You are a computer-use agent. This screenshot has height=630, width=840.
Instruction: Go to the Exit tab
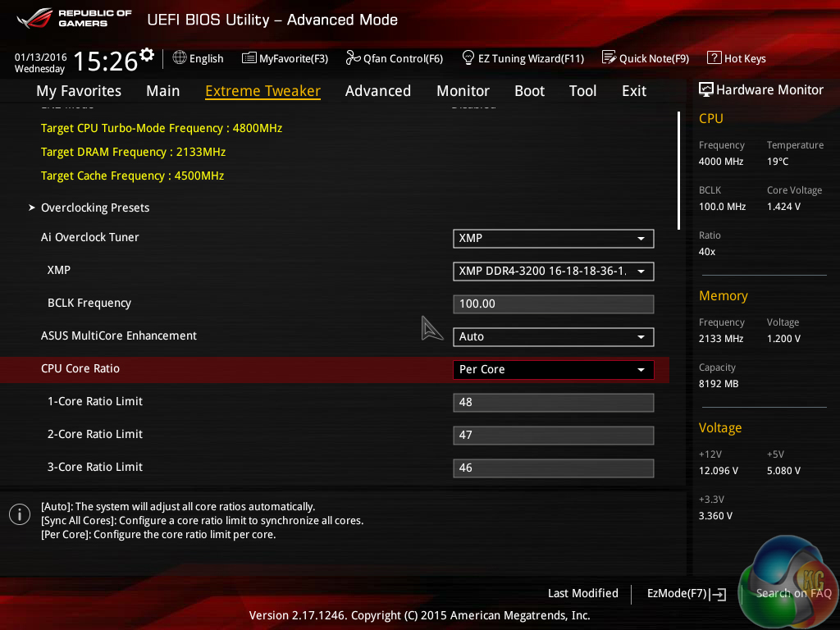pos(634,91)
